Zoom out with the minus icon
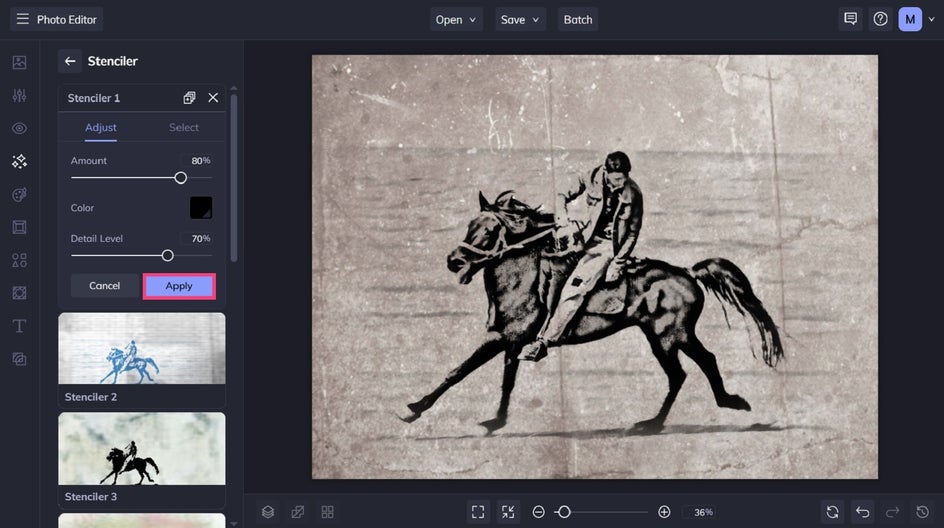 pyautogui.click(x=538, y=512)
